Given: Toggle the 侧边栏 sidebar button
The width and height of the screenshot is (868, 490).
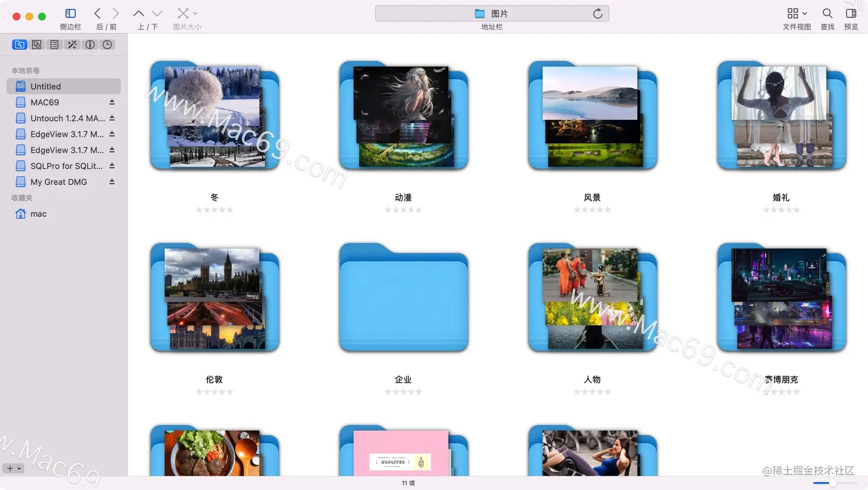Looking at the screenshot, I should [x=71, y=13].
